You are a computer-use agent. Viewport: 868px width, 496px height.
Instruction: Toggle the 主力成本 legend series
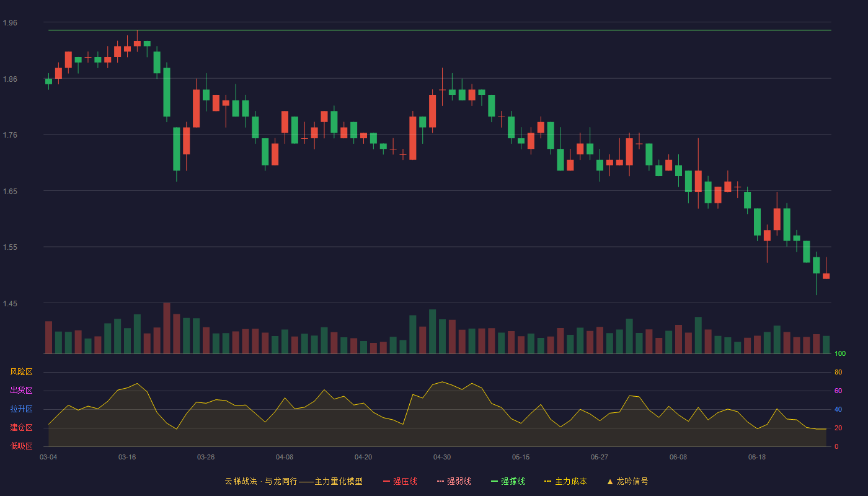565,481
